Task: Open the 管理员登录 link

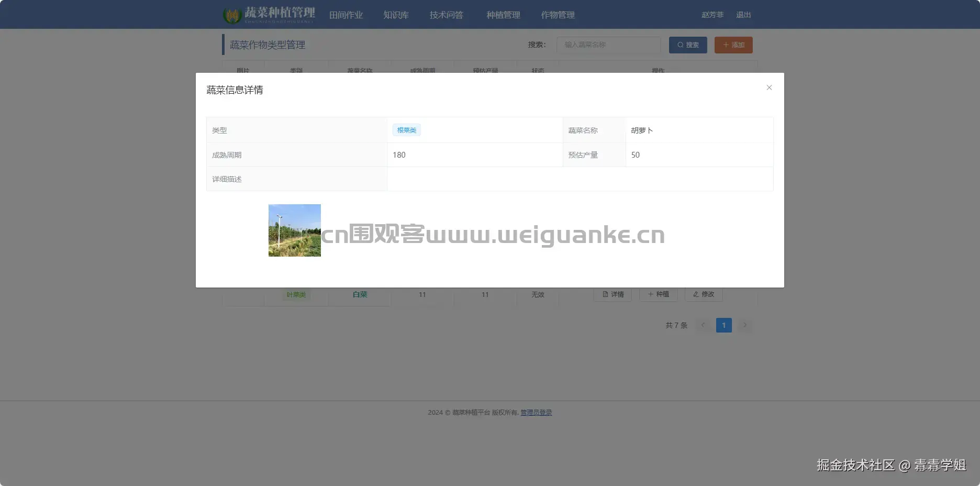Action: tap(536, 413)
